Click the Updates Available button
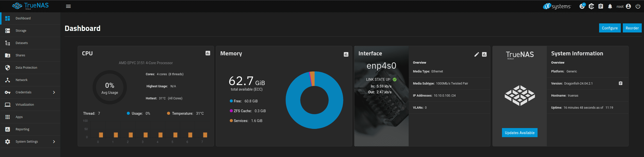Image resolution: width=644 pixels, height=157 pixels. [x=519, y=133]
